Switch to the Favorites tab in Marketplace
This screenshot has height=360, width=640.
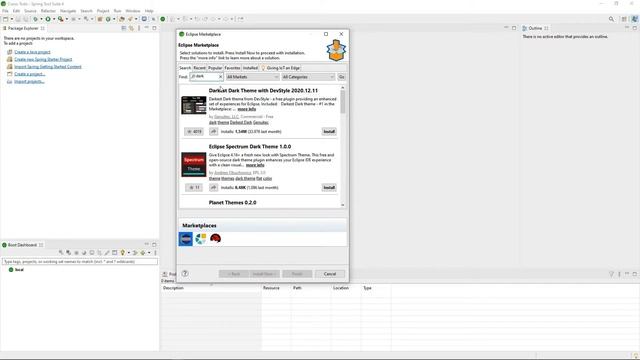232,68
